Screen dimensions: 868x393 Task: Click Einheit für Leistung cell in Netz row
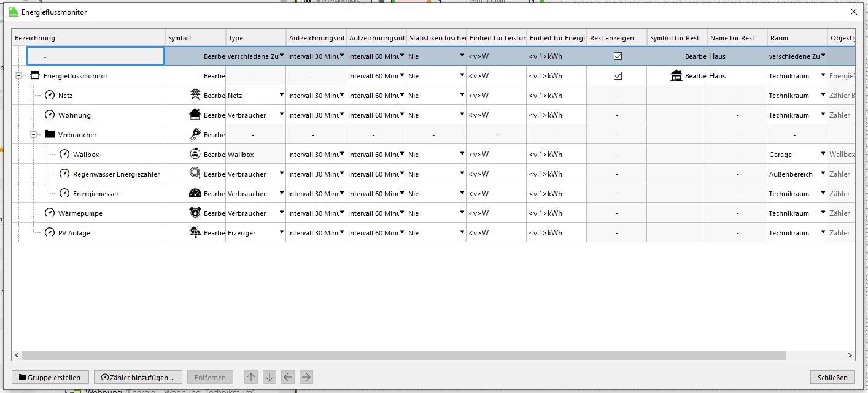(x=496, y=95)
